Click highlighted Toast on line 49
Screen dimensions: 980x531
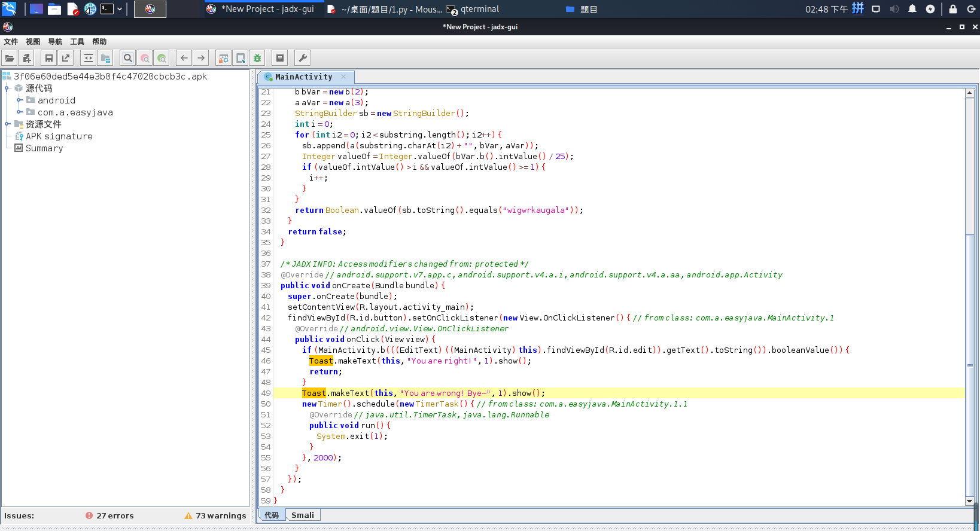(x=314, y=393)
